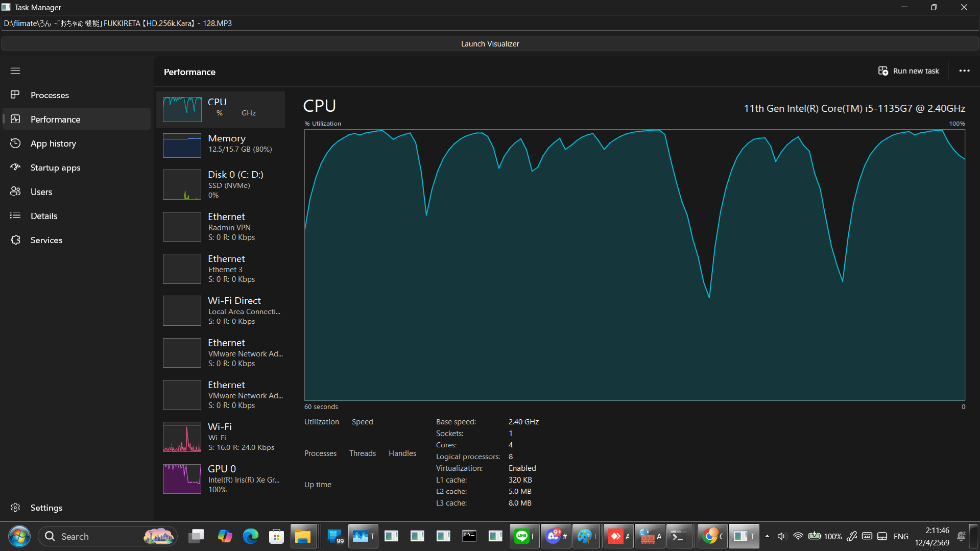
Task: Select the Wi-Fi network graph thumbnail
Action: point(182,437)
